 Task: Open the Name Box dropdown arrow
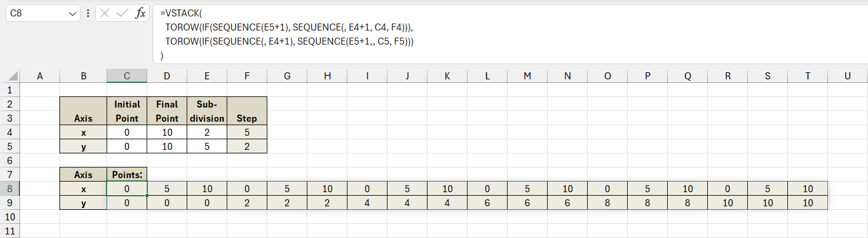click(x=73, y=14)
